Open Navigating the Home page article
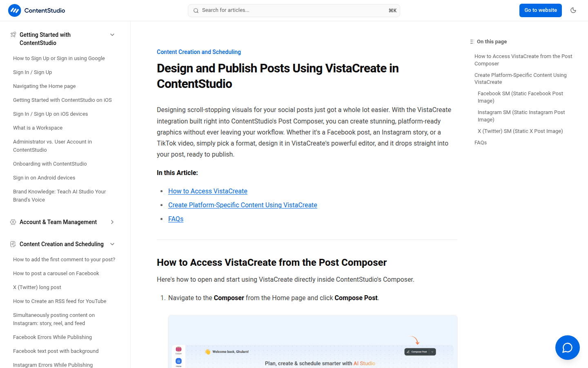This screenshot has width=588, height=368. pos(45,86)
